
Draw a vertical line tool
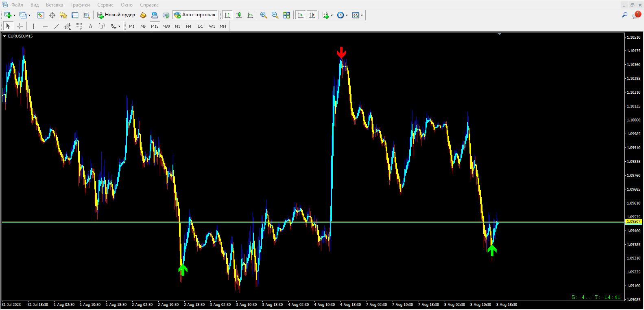33,26
